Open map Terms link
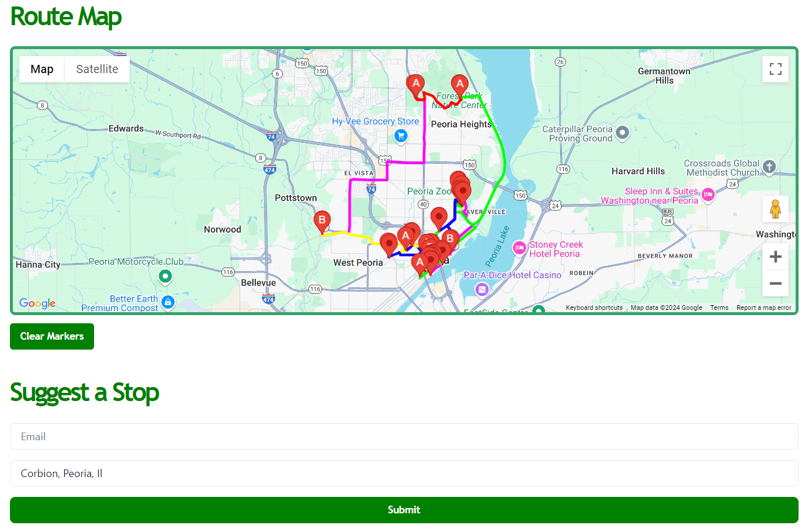This screenshot has width=812, height=532. click(x=719, y=308)
